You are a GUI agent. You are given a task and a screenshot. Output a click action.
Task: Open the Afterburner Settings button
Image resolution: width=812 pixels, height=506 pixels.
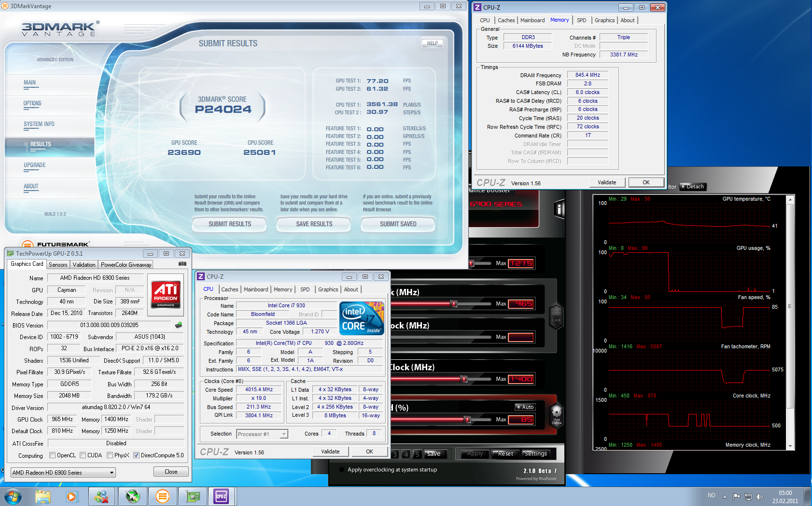tap(535, 454)
